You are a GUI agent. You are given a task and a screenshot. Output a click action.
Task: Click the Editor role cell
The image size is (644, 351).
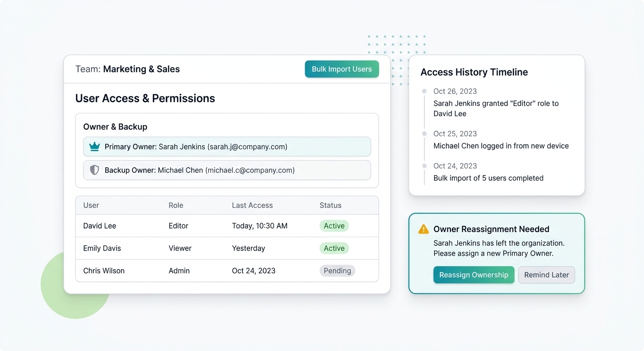pos(178,226)
